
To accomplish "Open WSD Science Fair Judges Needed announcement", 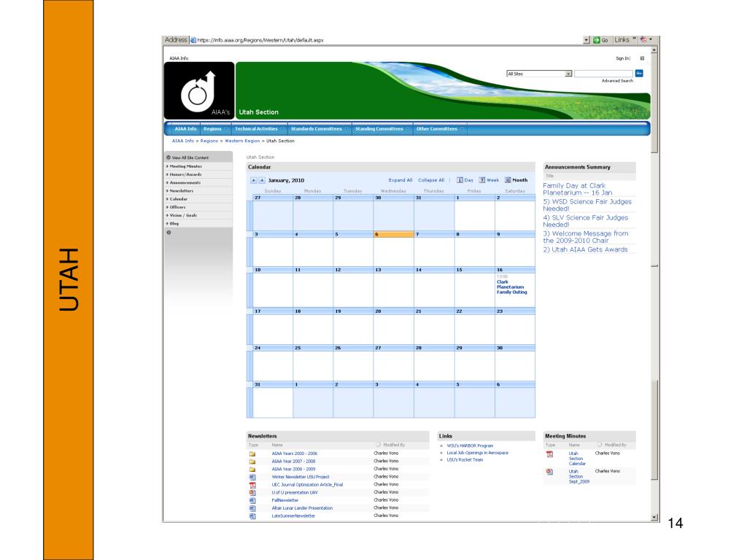I will click(x=587, y=205).
